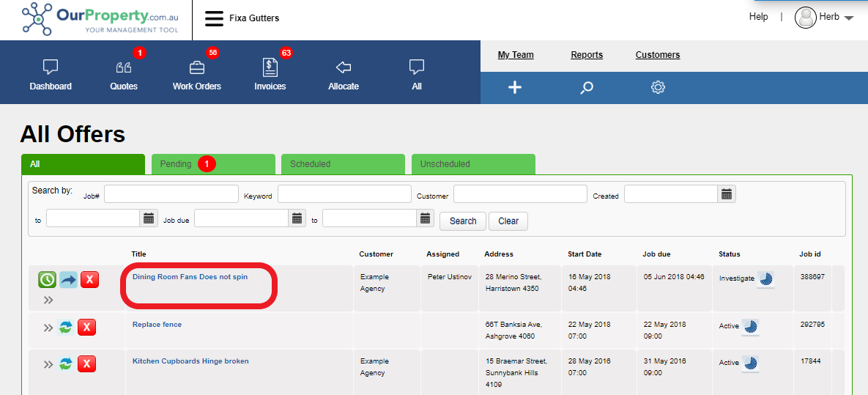
Task: Click the magnifier search icon
Action: [586, 87]
